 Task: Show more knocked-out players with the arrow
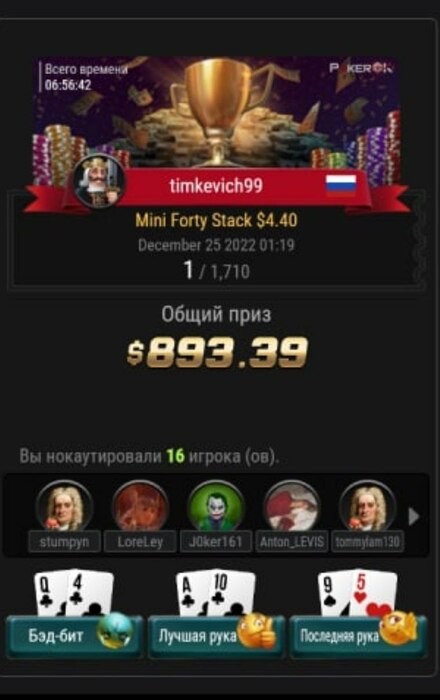click(x=414, y=516)
